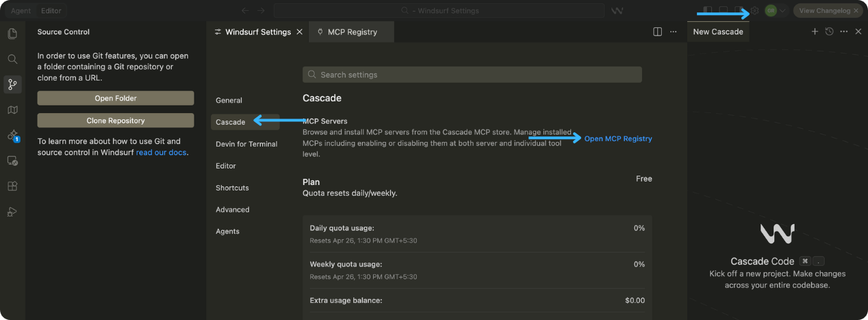Toggle the primary sidebar layout icon
Viewport: 868px width, 320px height.
pyautogui.click(x=708, y=11)
